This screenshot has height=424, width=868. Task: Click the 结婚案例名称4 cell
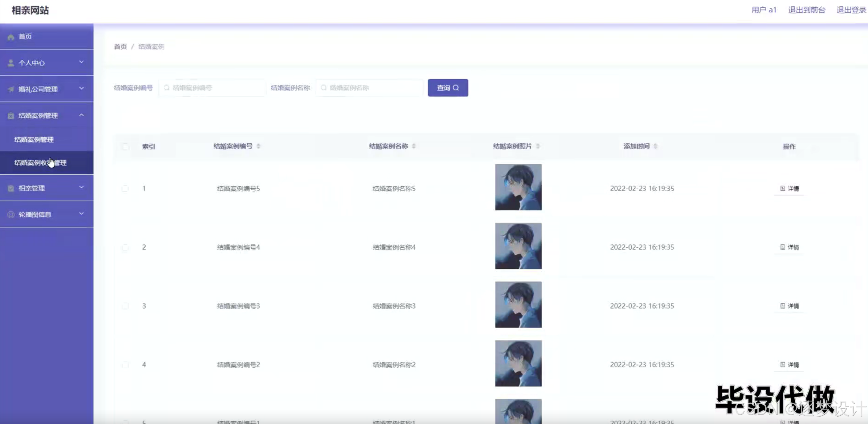(x=394, y=247)
